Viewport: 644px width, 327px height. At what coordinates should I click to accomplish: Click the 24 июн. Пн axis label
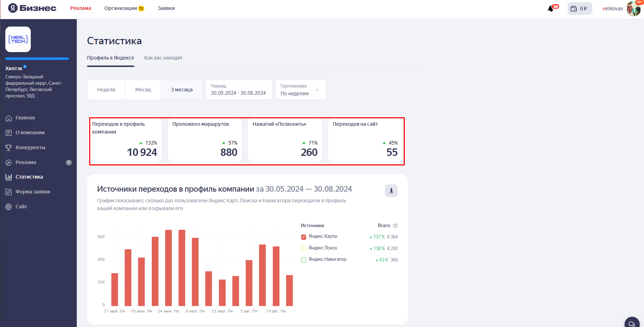point(168,311)
